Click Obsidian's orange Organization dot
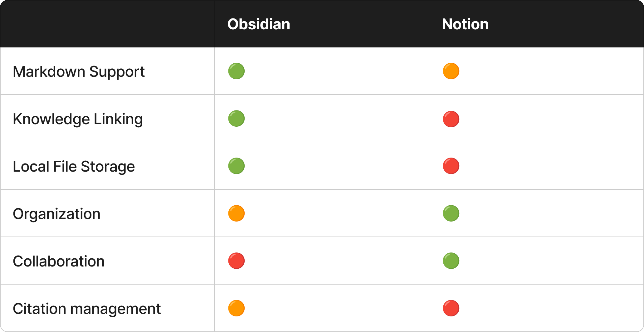Image resolution: width=644 pixels, height=332 pixels. (x=236, y=213)
